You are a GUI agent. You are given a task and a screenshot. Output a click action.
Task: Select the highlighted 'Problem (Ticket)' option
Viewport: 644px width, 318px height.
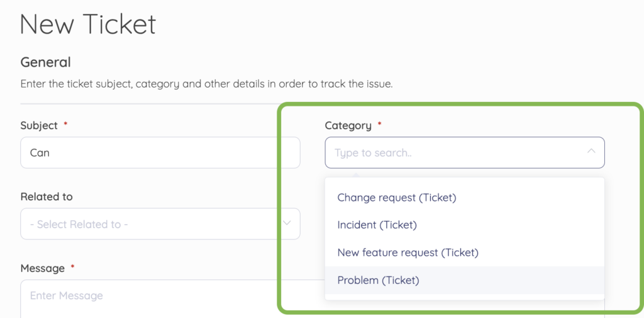[x=465, y=280]
